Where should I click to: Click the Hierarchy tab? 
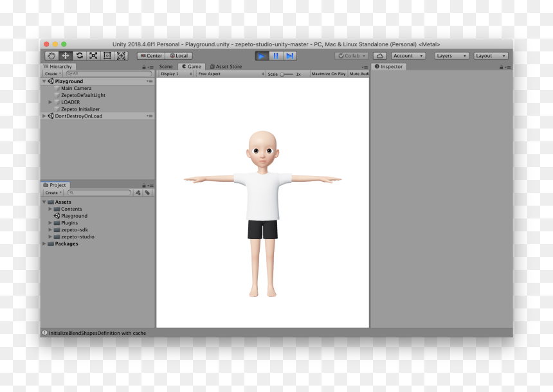point(58,67)
